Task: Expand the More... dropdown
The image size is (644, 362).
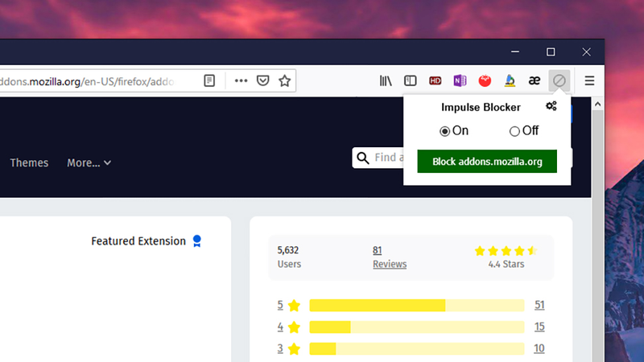Action: [x=89, y=163]
